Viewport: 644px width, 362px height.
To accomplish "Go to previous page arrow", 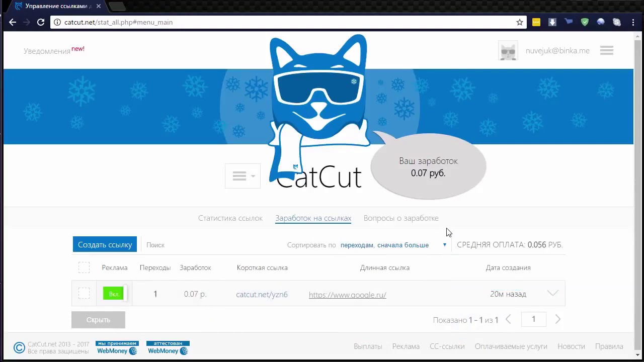I will (x=508, y=319).
